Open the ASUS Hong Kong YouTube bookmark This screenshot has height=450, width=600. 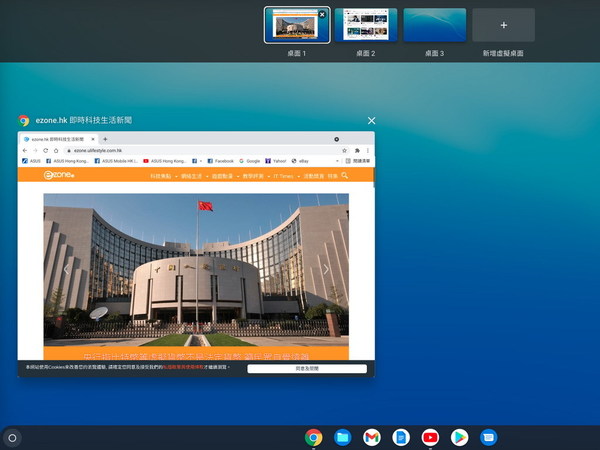tap(165, 161)
